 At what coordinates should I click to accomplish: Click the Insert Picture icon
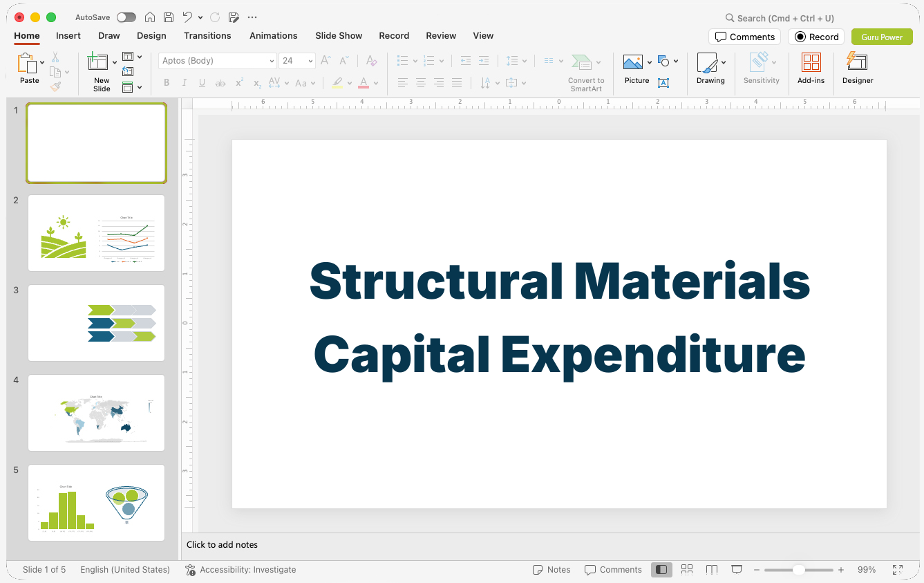coord(633,62)
